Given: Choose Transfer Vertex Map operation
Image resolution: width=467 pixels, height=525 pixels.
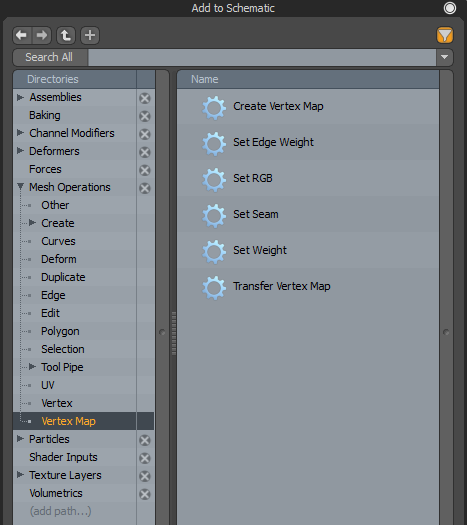Looking at the screenshot, I should click(x=282, y=286).
